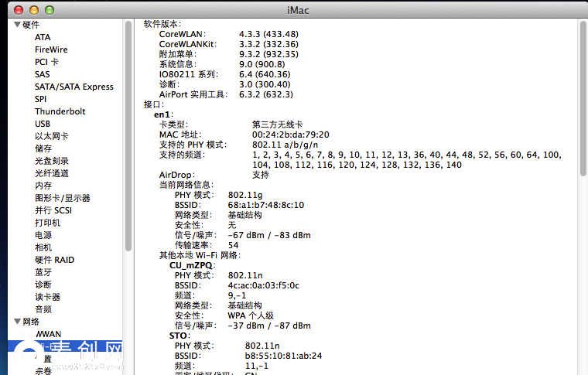Select SPI in the sidebar
This screenshot has width=588, height=375.
40,99
